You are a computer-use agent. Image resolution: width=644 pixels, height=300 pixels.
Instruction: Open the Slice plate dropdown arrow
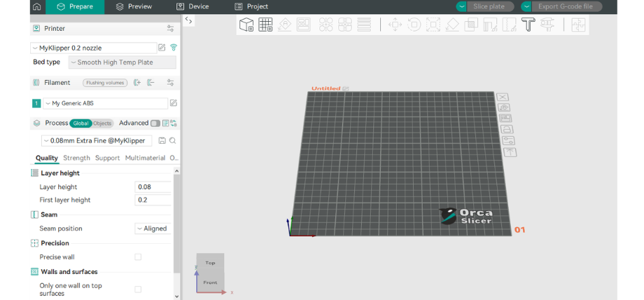click(461, 6)
